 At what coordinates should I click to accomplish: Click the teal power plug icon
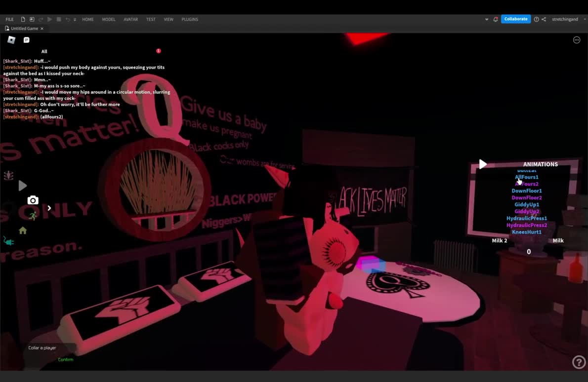coord(9,241)
